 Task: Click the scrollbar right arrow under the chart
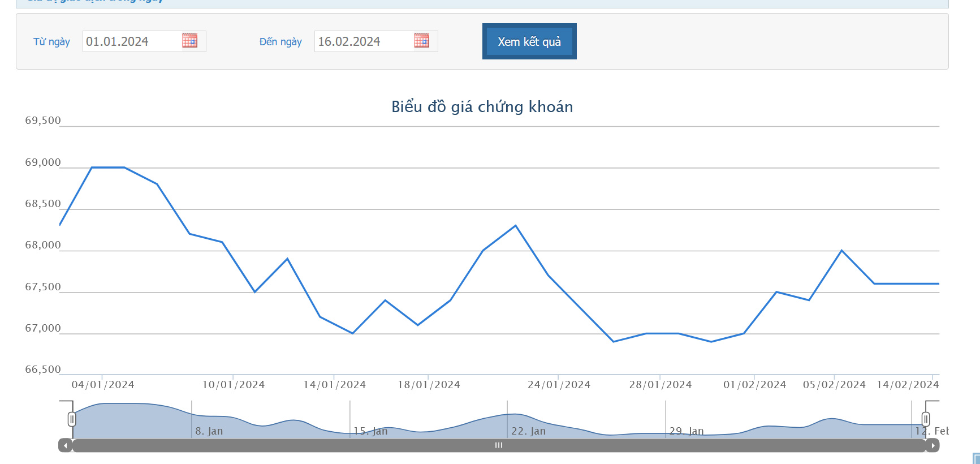click(x=932, y=446)
